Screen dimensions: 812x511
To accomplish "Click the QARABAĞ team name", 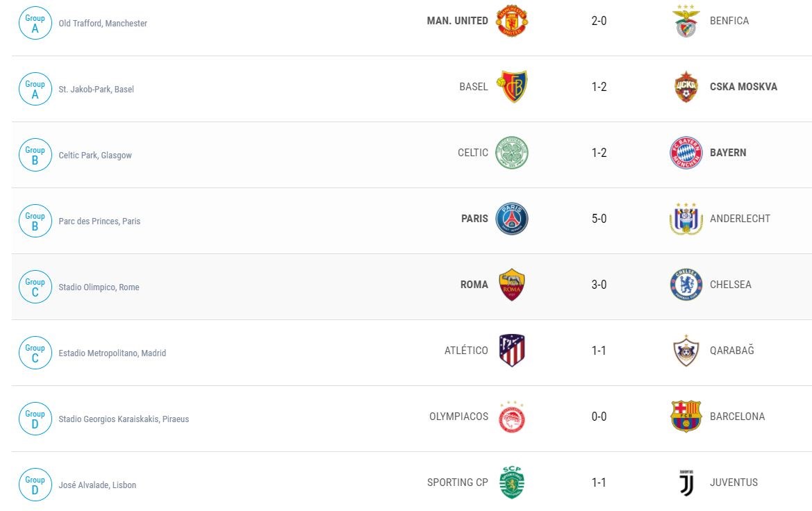I will click(731, 351).
